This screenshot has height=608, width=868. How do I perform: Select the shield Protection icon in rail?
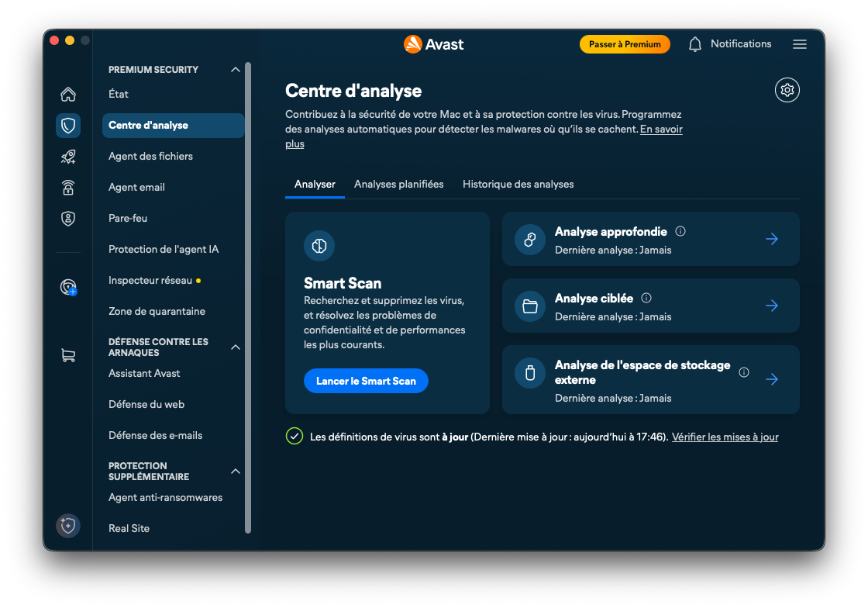tap(68, 125)
